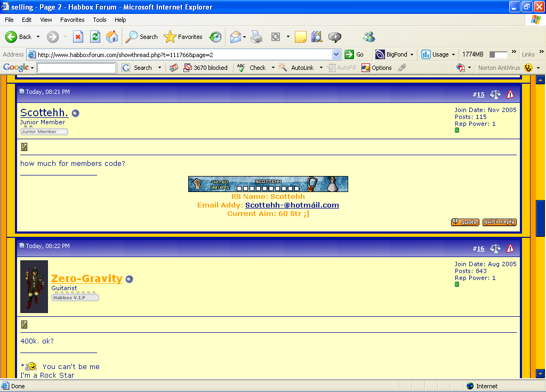Open Zero-Gravity's profile link

[x=87, y=279]
